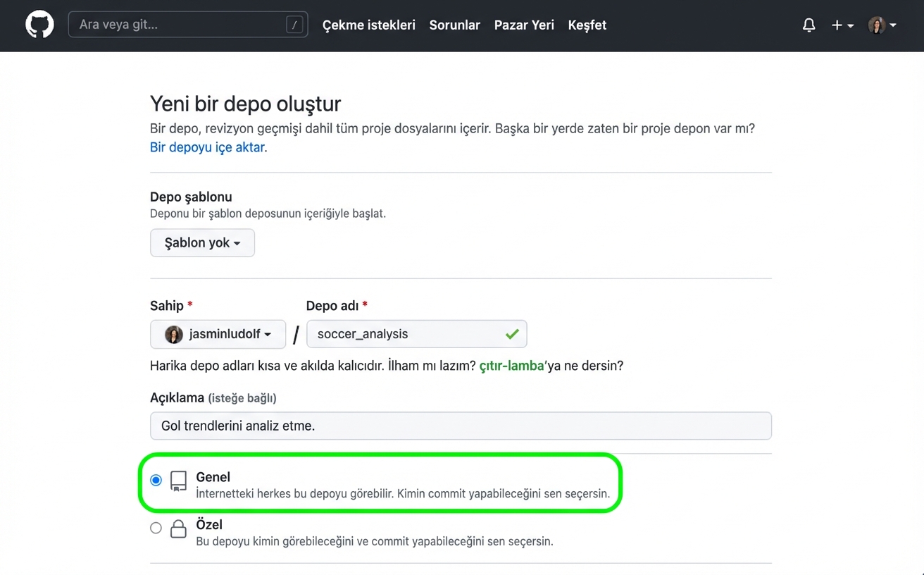Open Keşfet in the header

[587, 25]
